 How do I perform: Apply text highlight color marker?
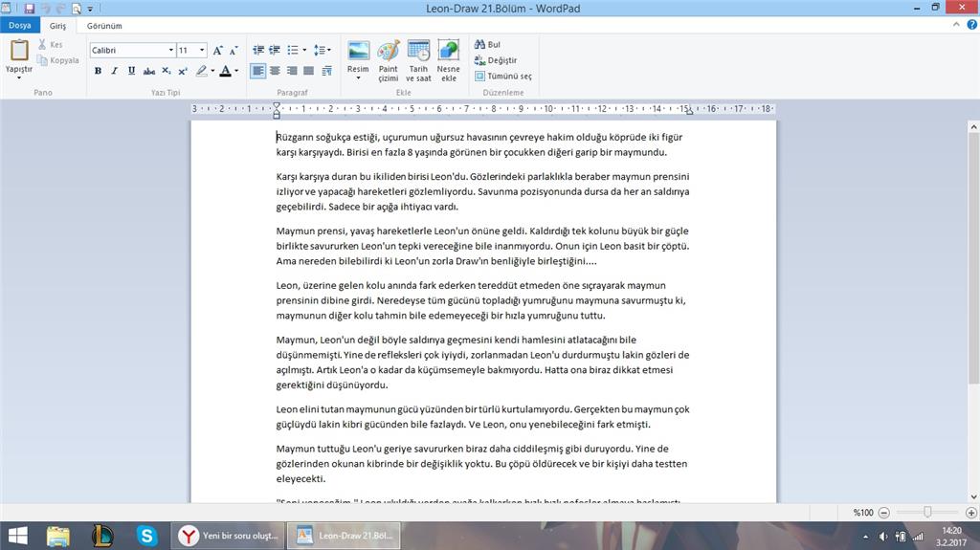click(201, 71)
